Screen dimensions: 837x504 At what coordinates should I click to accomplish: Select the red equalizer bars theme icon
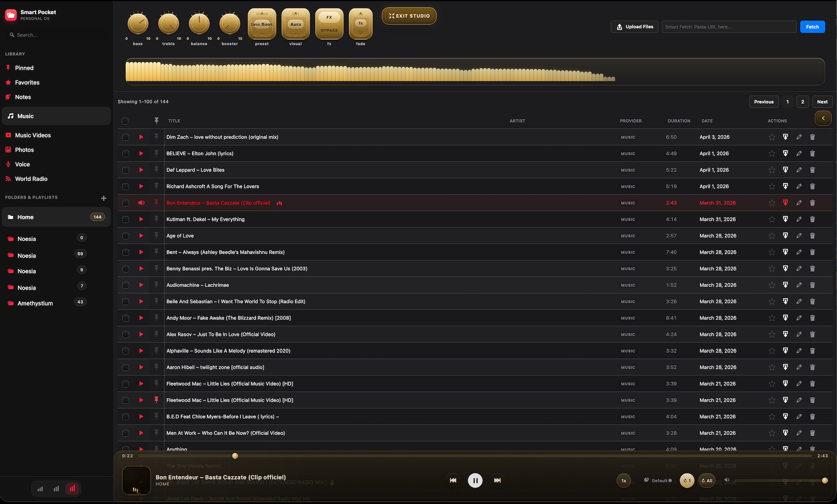click(72, 489)
